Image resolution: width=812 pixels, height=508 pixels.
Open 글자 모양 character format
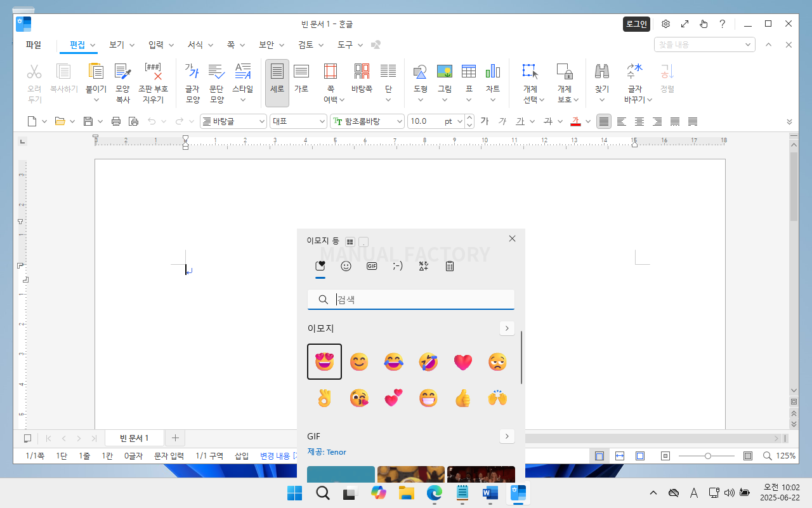pos(192,83)
